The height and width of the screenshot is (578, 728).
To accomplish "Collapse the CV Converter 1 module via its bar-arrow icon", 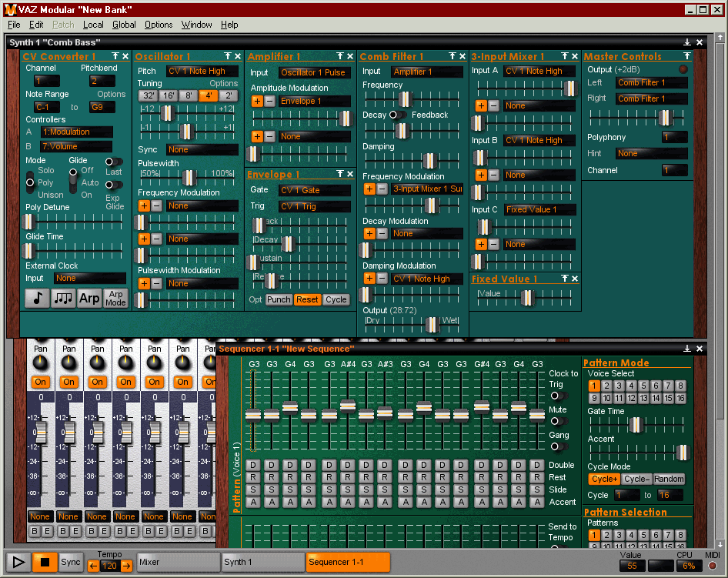I will click(x=115, y=56).
